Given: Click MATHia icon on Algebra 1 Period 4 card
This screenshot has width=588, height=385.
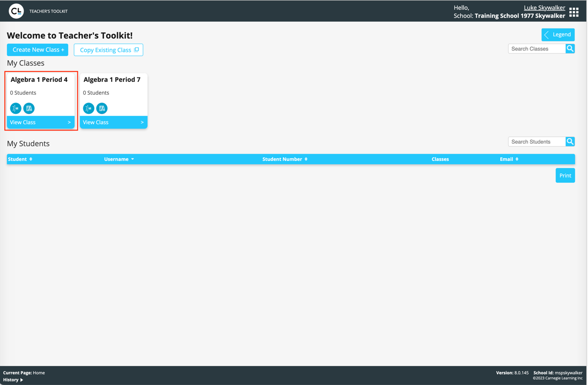Looking at the screenshot, I should pos(16,108).
